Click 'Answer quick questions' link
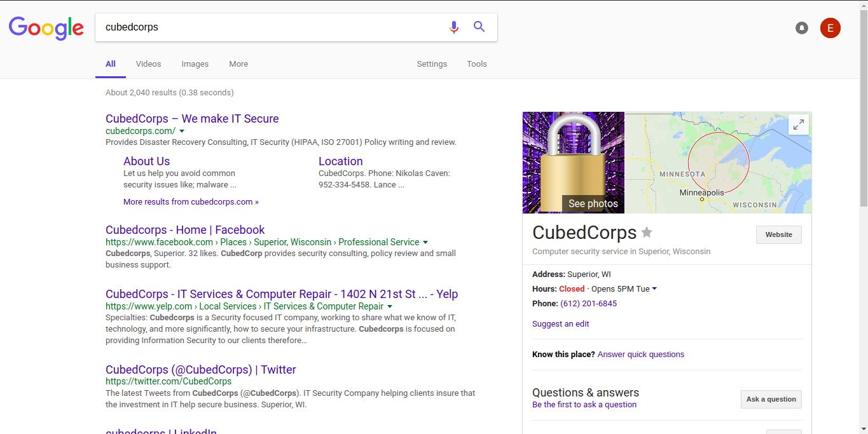868x434 pixels. pos(641,355)
